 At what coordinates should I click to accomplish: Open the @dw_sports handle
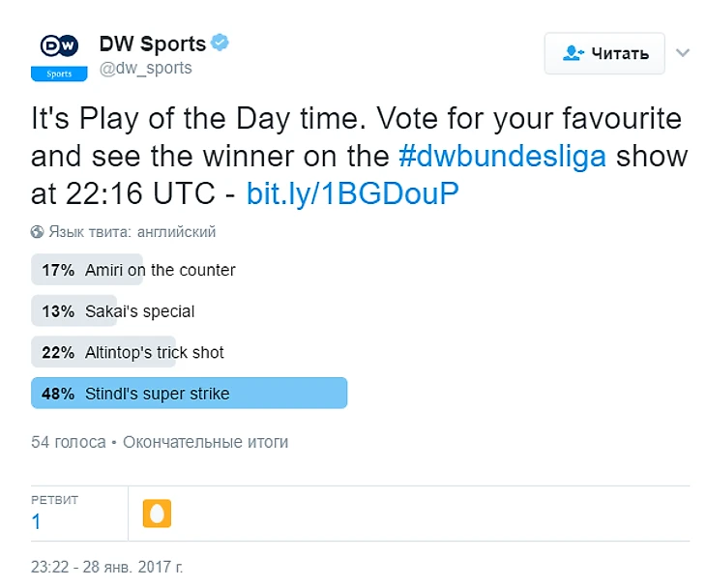coord(145,68)
